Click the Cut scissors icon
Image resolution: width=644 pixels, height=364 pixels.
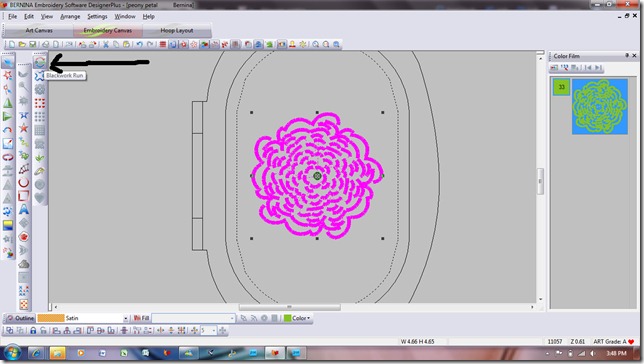(106, 44)
